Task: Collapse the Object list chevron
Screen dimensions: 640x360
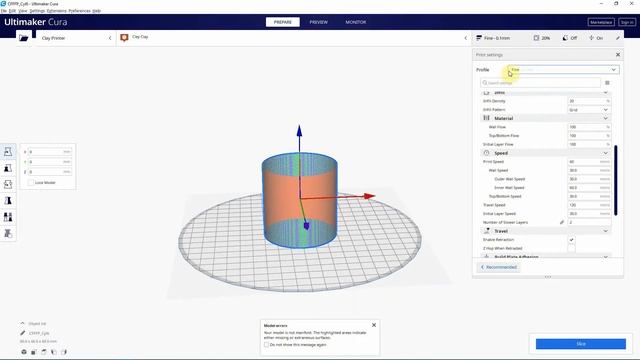Action: (22, 323)
